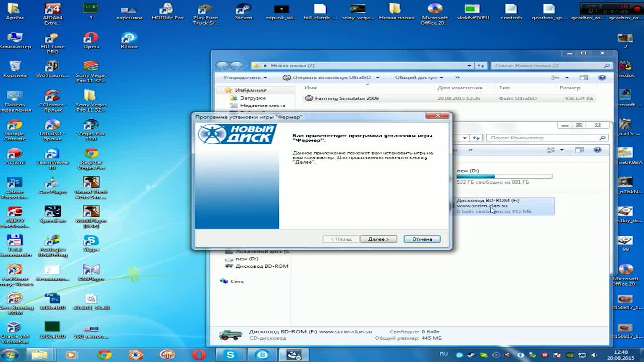Expand address bar history in Новая папка window
The height and width of the screenshot is (362, 644).
[469, 66]
